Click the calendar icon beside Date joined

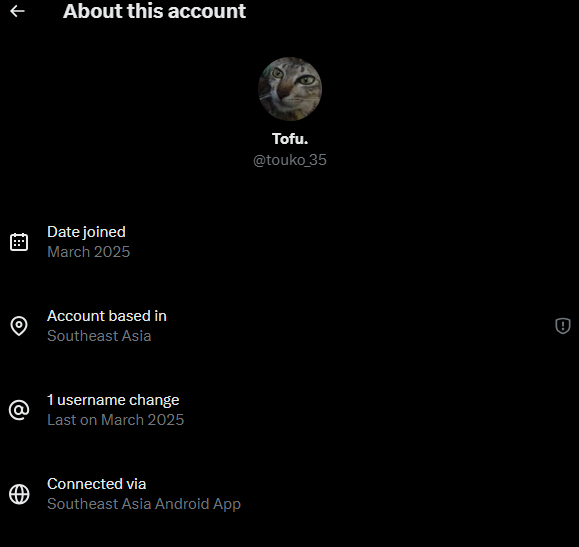(x=19, y=242)
